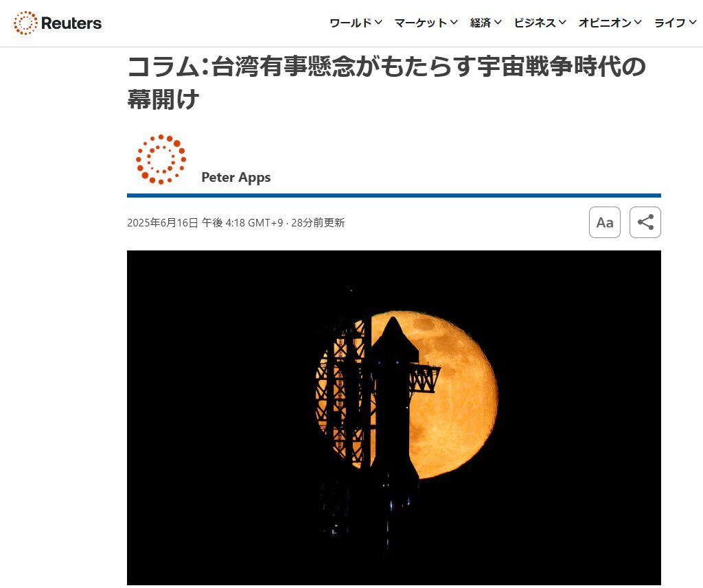Open the マーケット menu label
Screen dimensions: 703x588
pos(421,23)
